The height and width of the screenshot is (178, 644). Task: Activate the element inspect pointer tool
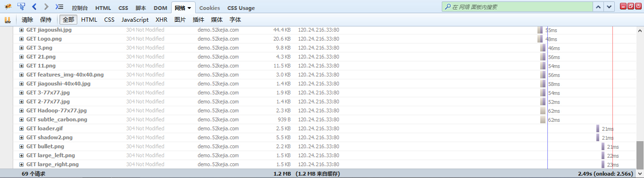pyautogui.click(x=21, y=7)
